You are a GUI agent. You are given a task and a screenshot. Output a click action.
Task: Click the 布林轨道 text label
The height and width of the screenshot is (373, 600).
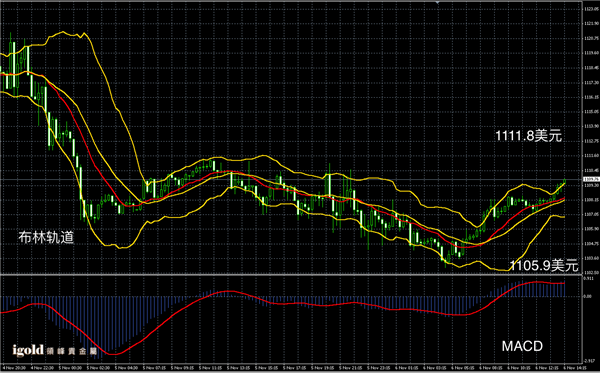tap(46, 238)
